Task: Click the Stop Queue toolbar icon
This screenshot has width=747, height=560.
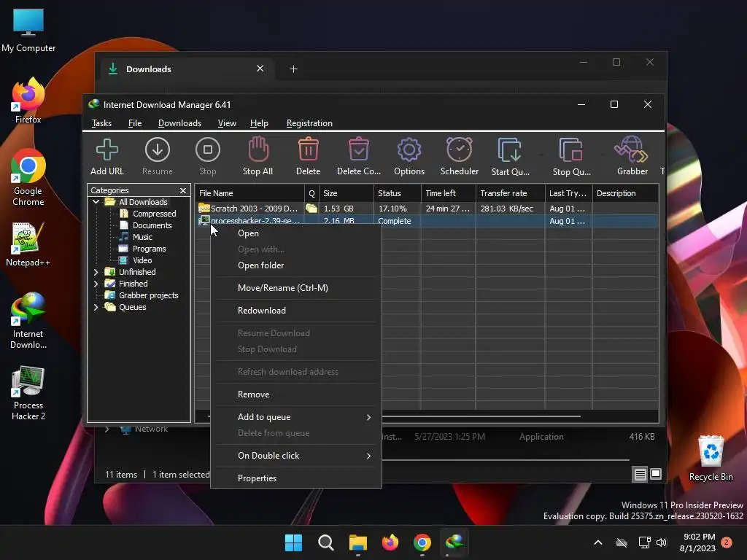Action: tap(570, 150)
